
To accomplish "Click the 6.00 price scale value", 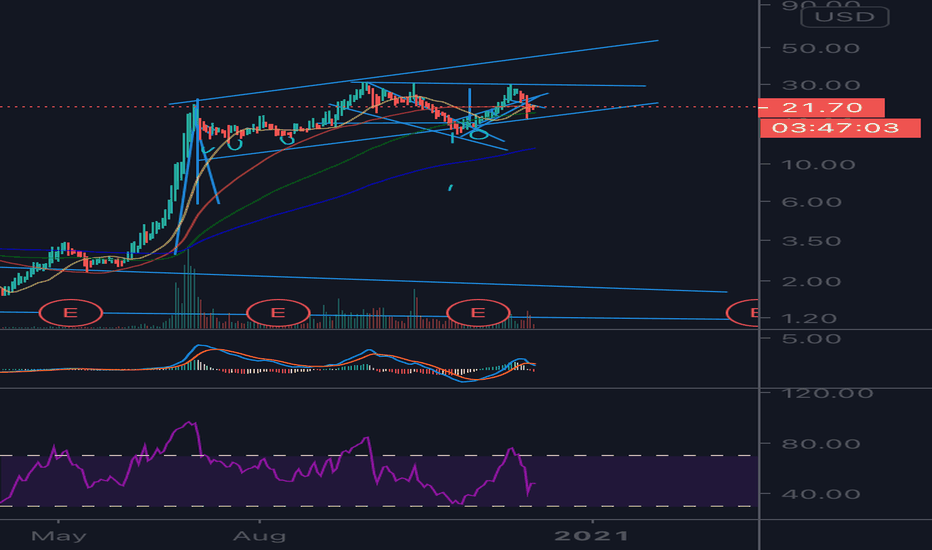I will coord(812,202).
